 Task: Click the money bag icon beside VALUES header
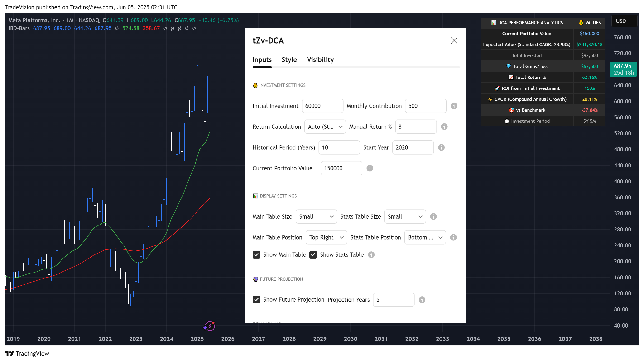click(x=581, y=23)
